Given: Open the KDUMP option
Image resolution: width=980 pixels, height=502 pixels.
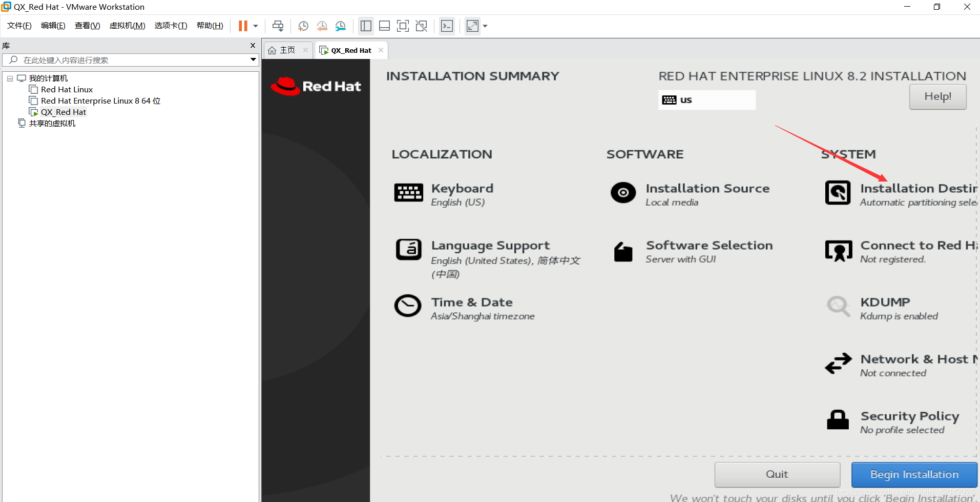Looking at the screenshot, I should pyautogui.click(x=899, y=309).
